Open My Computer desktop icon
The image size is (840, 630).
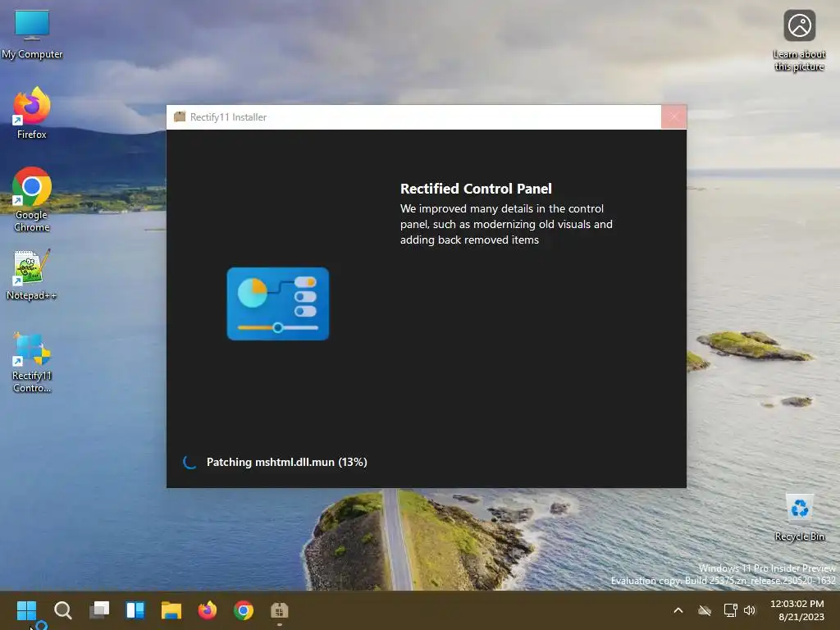[32, 34]
